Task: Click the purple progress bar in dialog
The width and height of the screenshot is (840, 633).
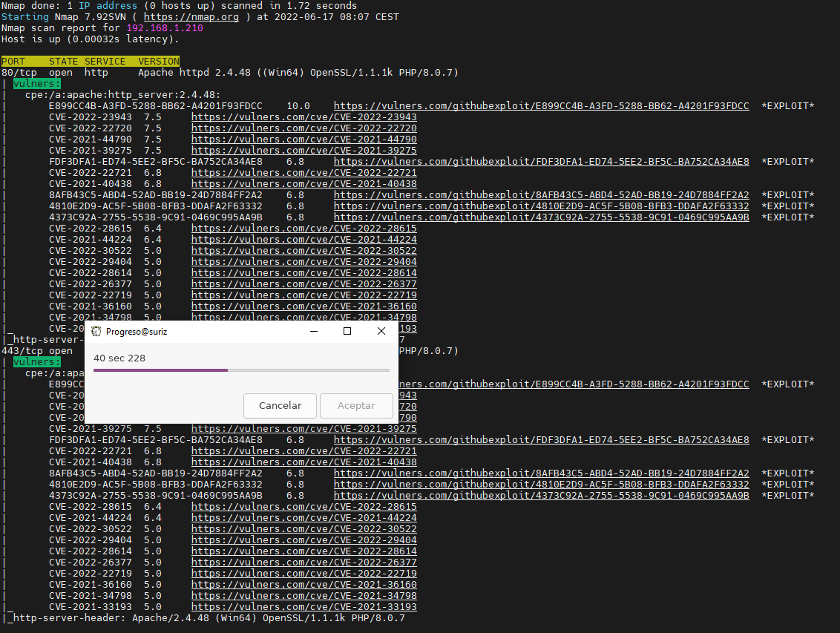Action: coord(242,370)
